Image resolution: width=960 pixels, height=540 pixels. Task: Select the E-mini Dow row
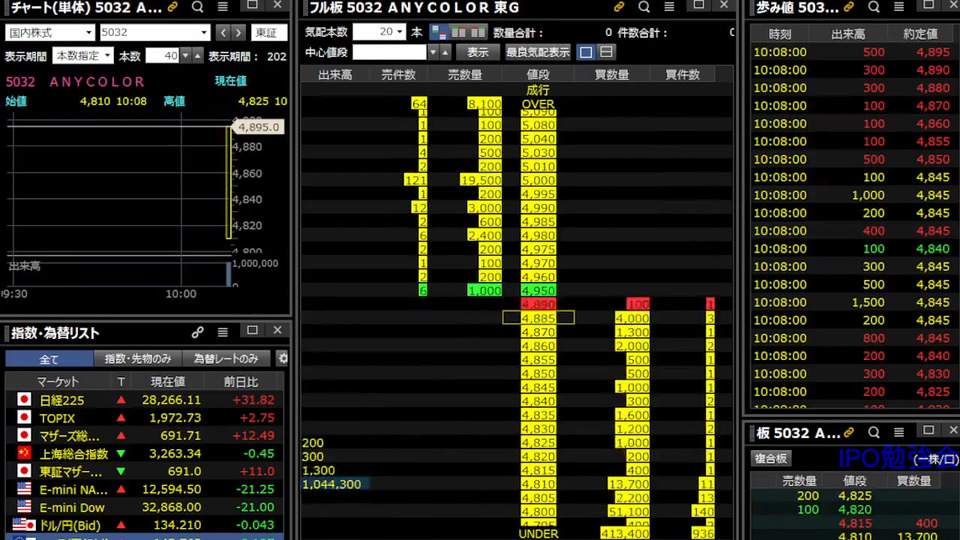pyautogui.click(x=144, y=507)
